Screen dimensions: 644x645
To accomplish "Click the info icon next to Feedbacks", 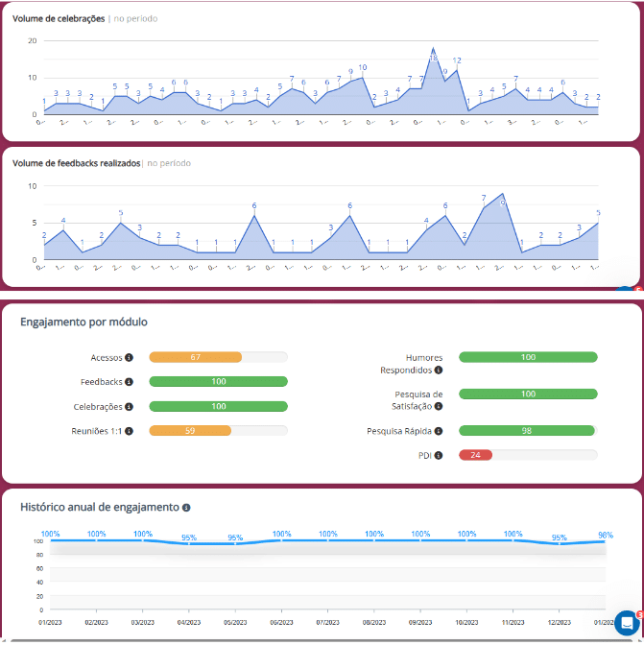I will point(129,382).
